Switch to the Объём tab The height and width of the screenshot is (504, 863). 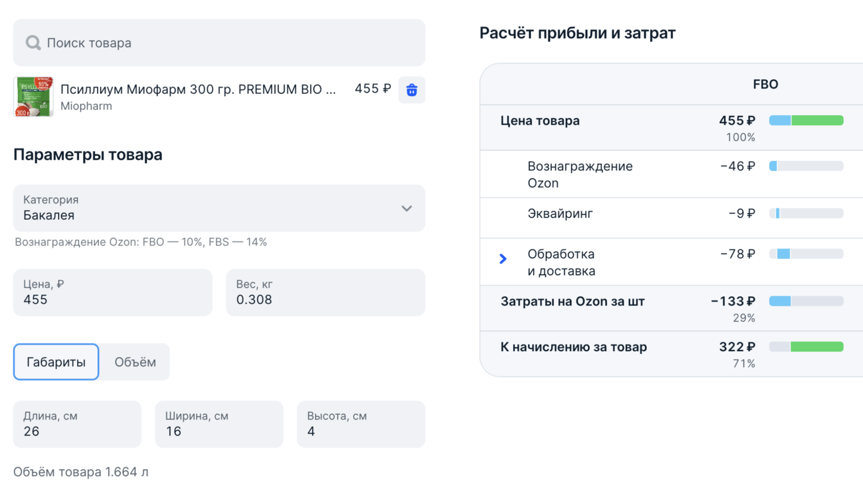pos(135,362)
